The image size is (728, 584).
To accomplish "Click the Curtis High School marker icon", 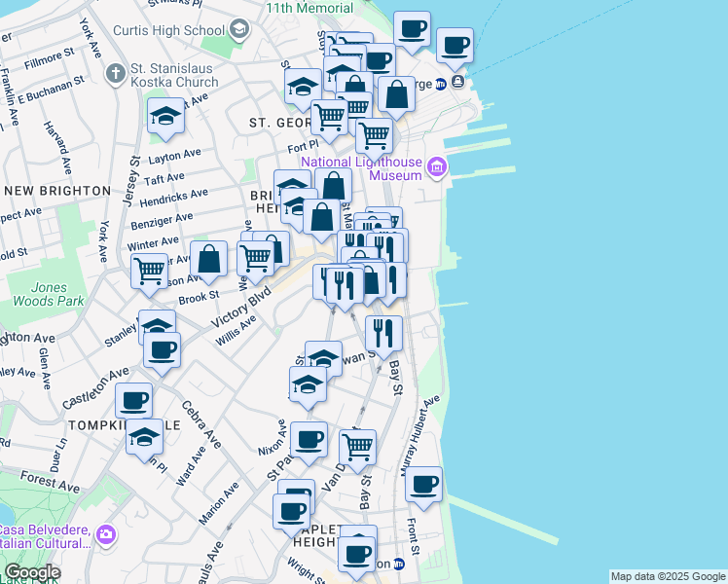I will click(x=239, y=30).
